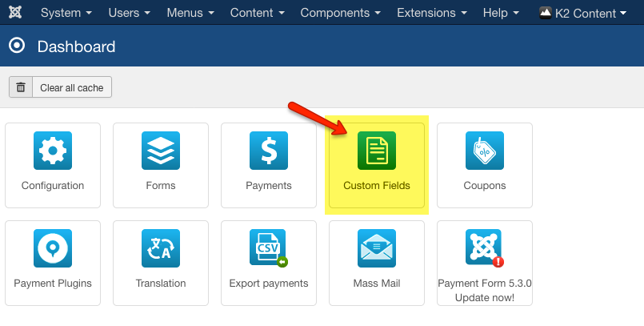Viewport: 644px width, 326px height.
Task: Click the Payments label
Action: click(269, 185)
